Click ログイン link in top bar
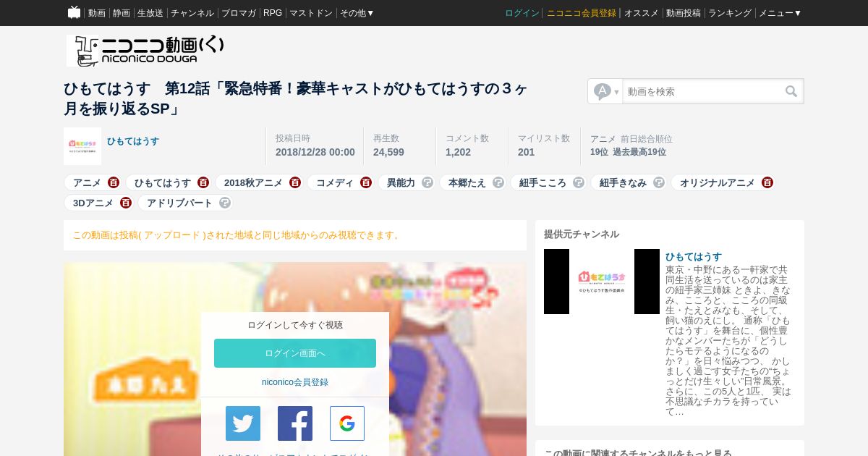This screenshot has width=868, height=456. 522,13
